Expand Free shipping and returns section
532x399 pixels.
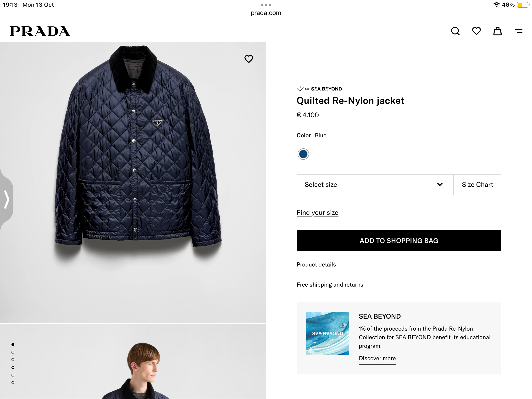(x=330, y=285)
